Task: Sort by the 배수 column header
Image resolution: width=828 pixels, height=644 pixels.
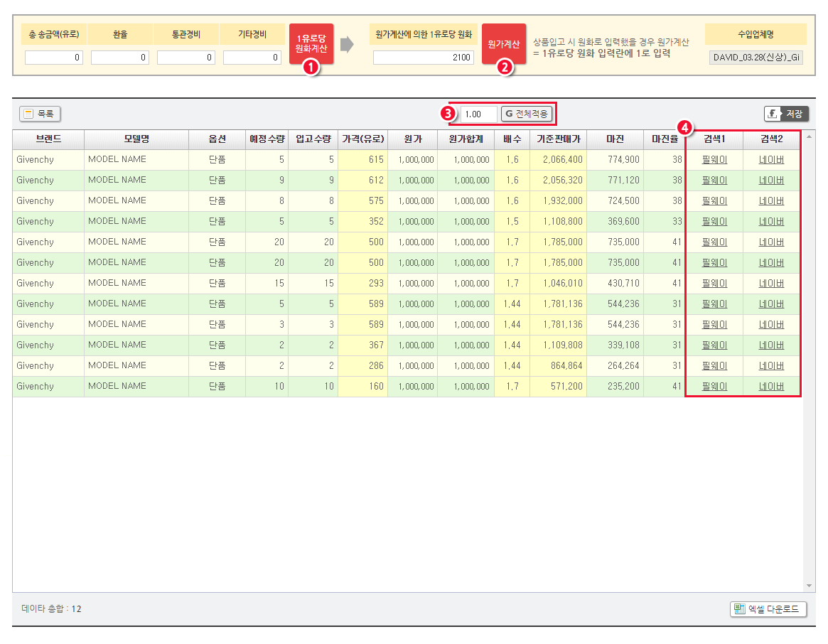Action: [512, 139]
